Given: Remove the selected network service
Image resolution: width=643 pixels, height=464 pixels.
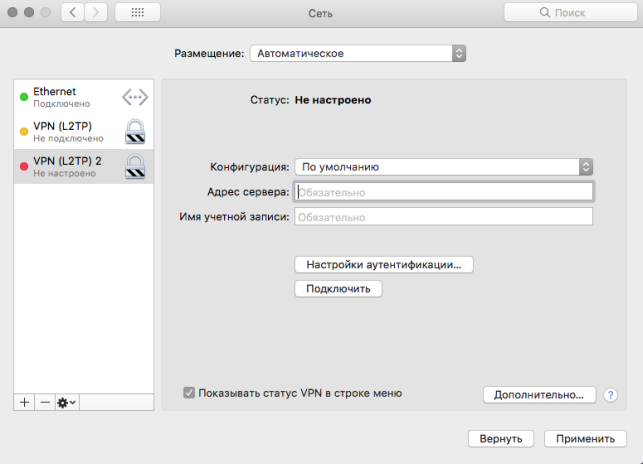Looking at the screenshot, I should 44,401.
